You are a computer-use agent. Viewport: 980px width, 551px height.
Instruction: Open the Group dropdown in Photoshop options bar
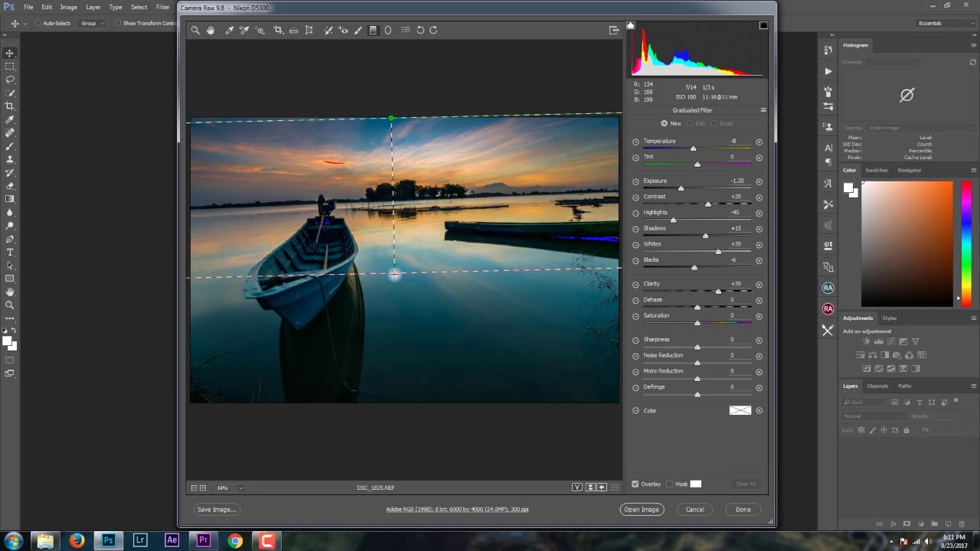[92, 23]
